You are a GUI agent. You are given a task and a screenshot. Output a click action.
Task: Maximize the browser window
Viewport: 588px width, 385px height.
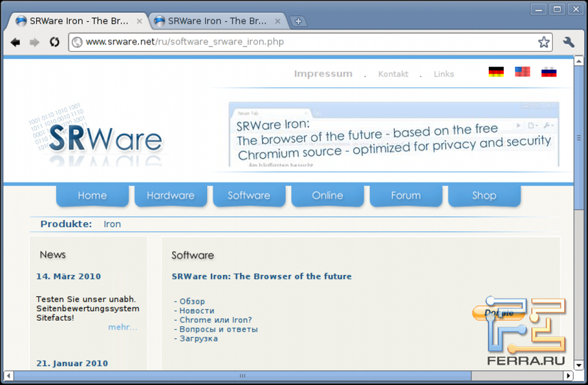(557, 10)
